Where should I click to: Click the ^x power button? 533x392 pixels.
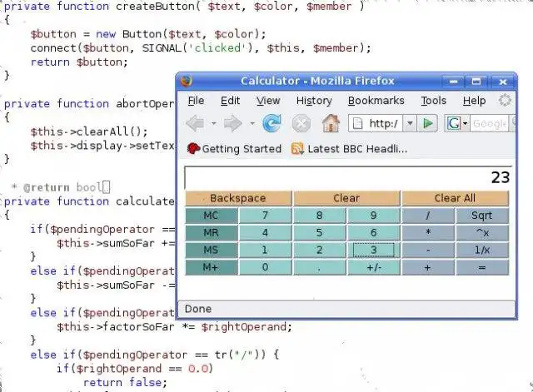[x=482, y=233]
